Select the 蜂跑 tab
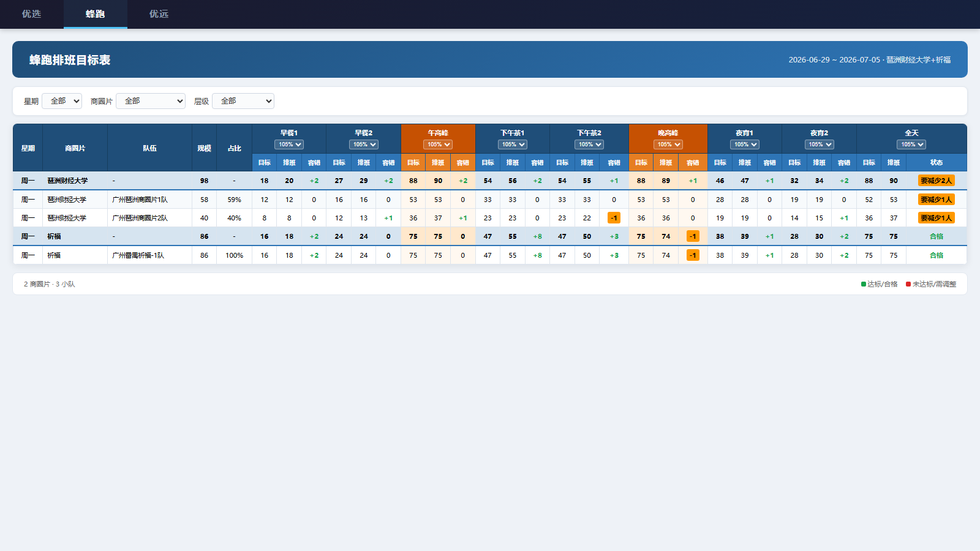The image size is (980, 551). click(96, 14)
